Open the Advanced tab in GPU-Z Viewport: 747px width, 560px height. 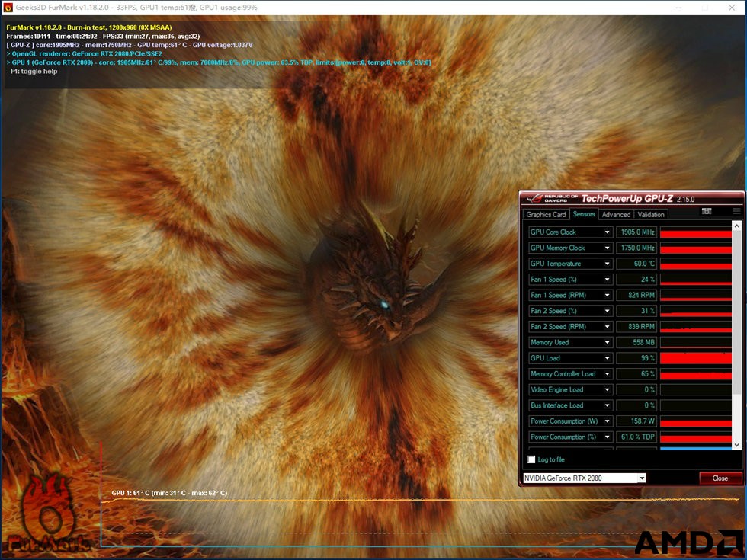(x=616, y=215)
